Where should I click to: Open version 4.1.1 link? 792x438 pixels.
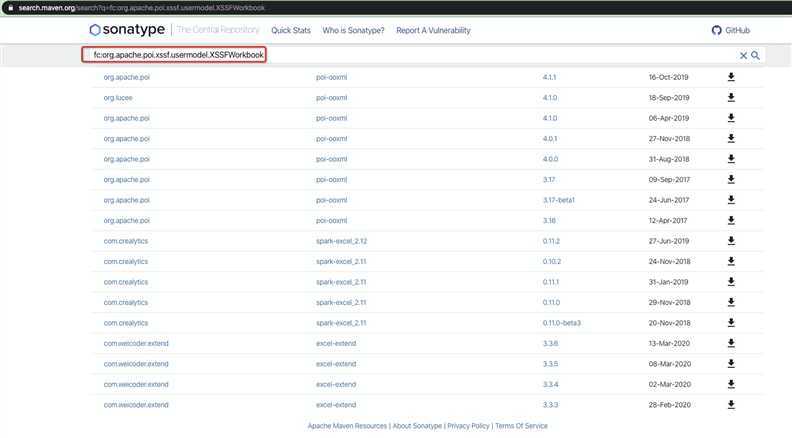click(549, 77)
